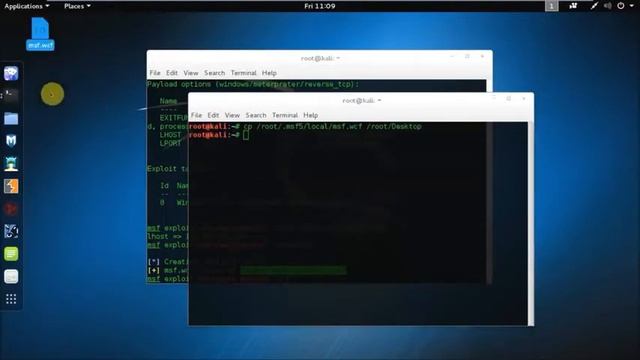Open Search menu in front terminal
640x360 pixels.
[256, 115]
